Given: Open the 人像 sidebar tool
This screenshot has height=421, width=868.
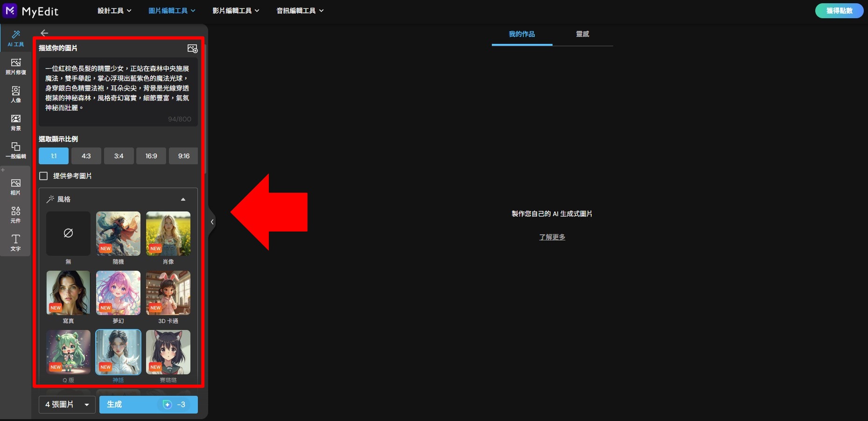Looking at the screenshot, I should point(15,94).
